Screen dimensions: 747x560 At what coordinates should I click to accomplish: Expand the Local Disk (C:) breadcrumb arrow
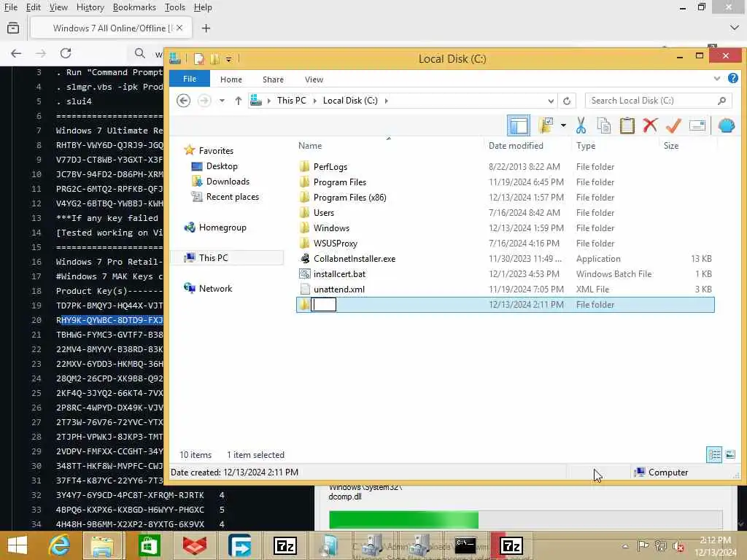tap(386, 101)
